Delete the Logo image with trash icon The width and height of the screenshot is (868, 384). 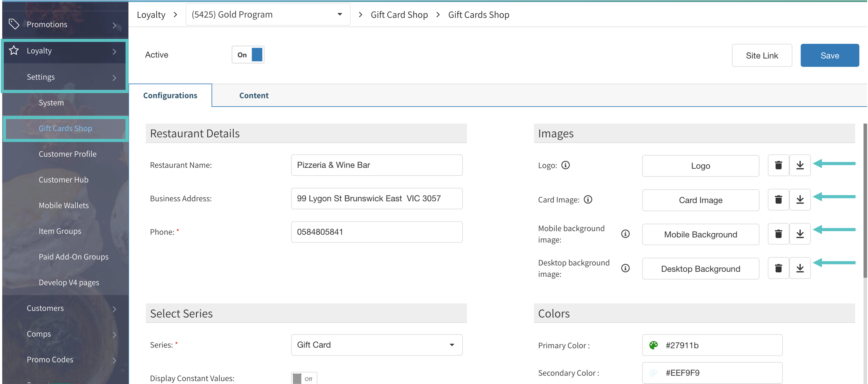click(x=778, y=165)
